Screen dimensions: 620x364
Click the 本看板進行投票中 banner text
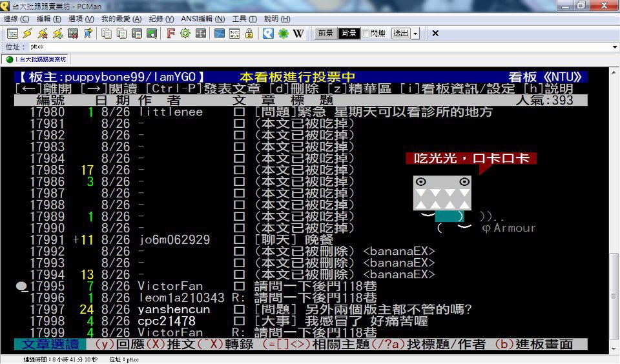pos(297,77)
